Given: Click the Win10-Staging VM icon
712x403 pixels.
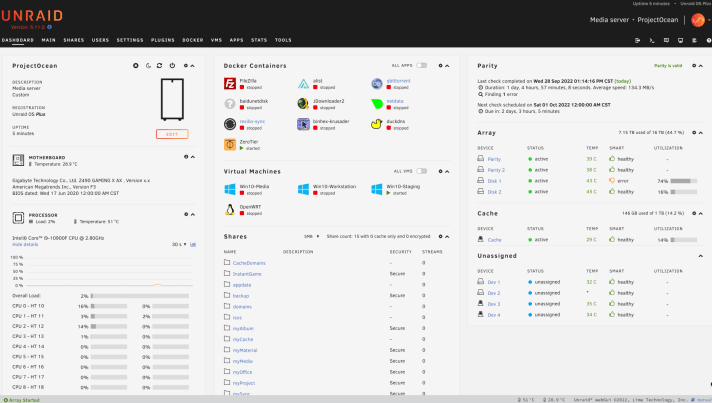Looking at the screenshot, I should (377, 188).
